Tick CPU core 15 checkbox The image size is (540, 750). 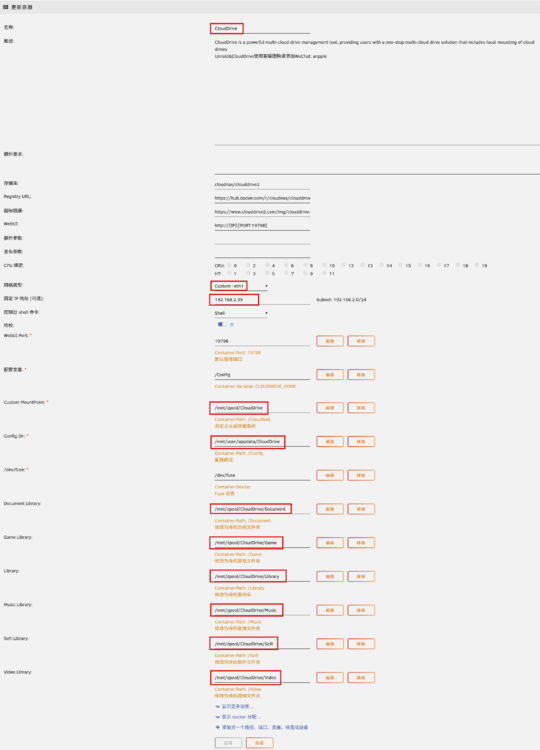401,265
